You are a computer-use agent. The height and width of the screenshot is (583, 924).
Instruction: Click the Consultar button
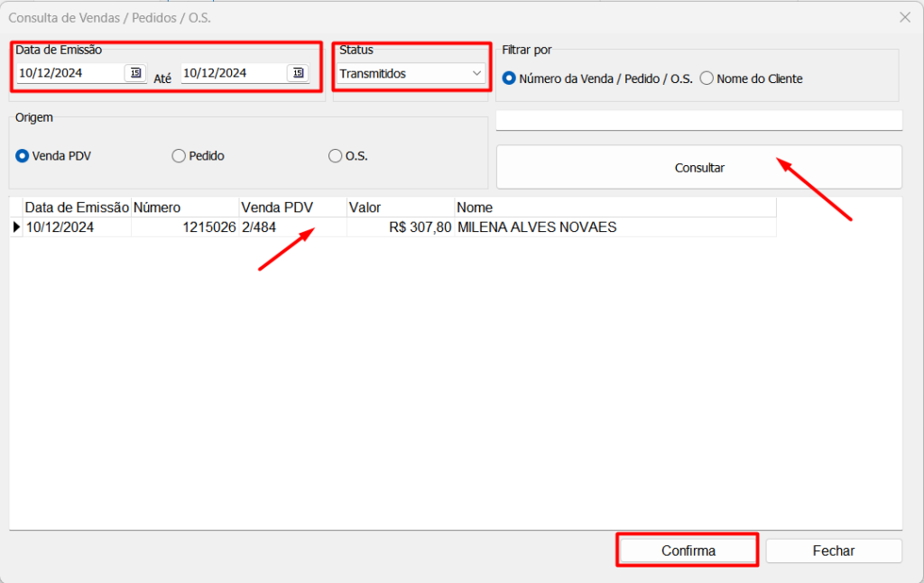click(x=699, y=168)
